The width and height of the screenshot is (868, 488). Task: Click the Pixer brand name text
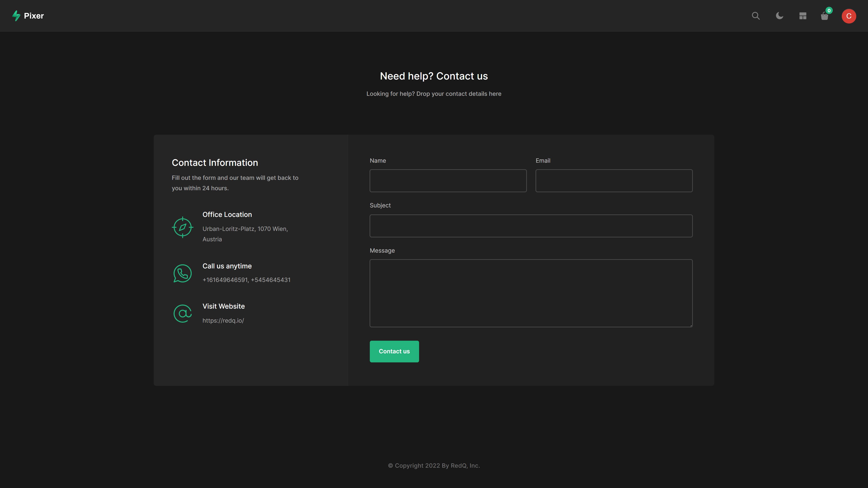(34, 16)
